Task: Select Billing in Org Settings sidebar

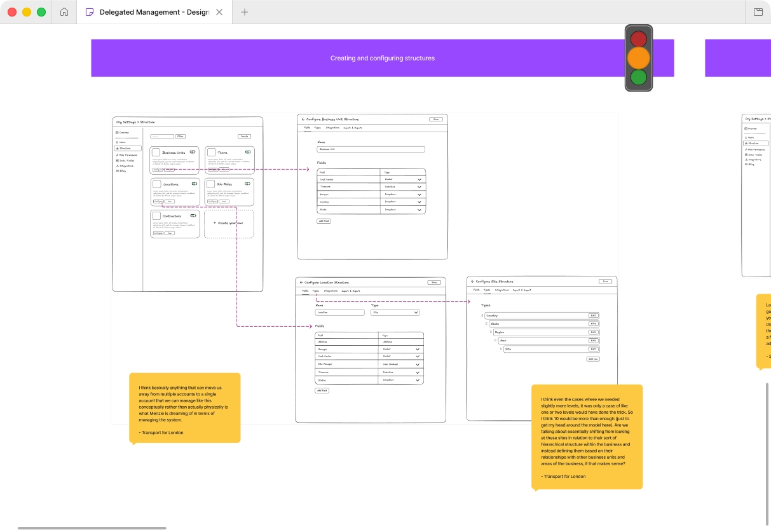Action: point(121,171)
